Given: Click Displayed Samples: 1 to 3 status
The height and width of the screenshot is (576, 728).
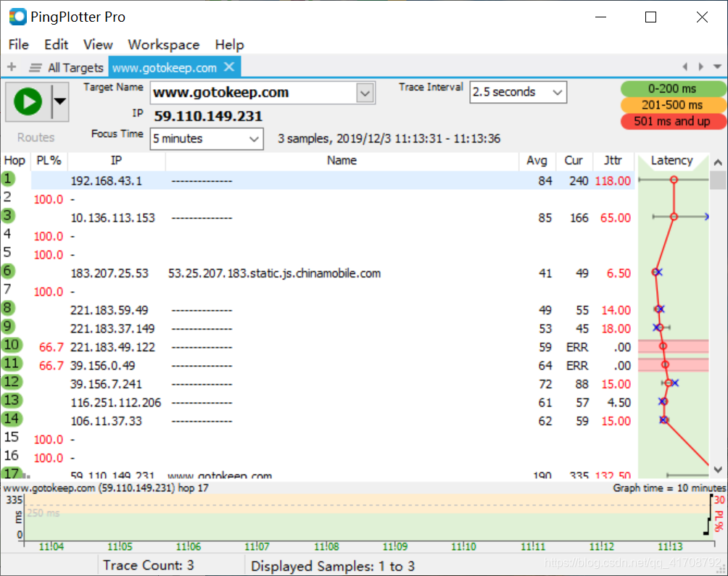Looking at the screenshot, I should [x=332, y=567].
